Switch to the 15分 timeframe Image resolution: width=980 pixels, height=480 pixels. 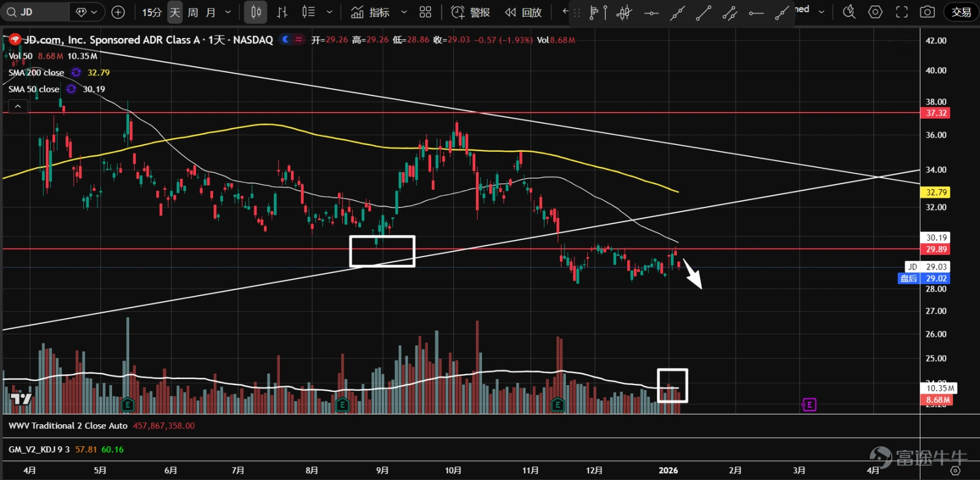[x=152, y=12]
